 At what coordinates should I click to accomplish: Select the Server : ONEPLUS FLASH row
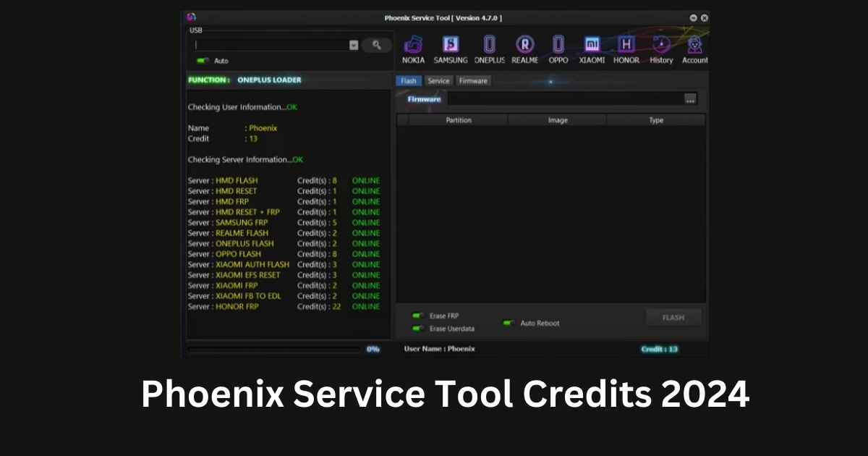coord(284,243)
